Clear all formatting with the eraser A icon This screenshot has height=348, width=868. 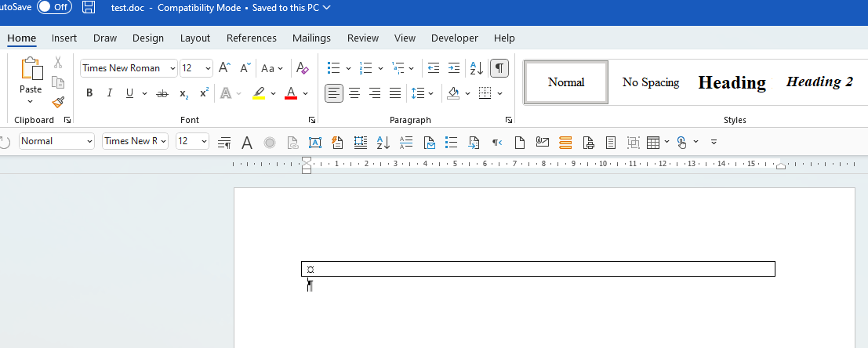tap(302, 68)
